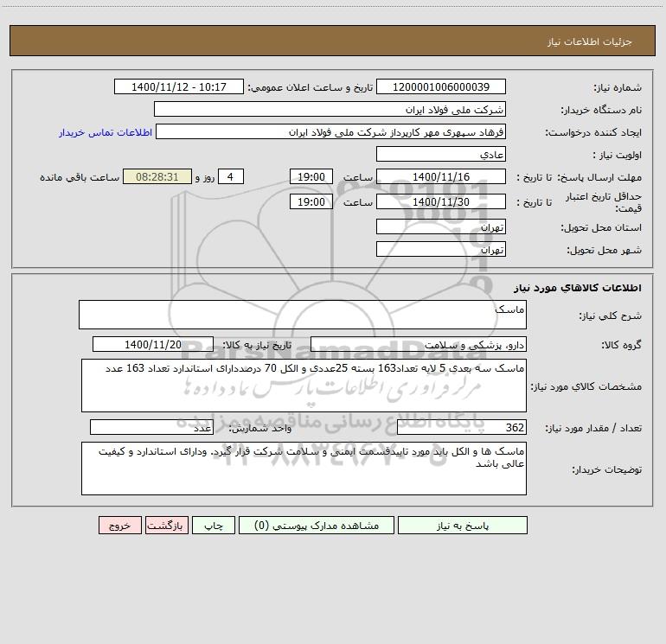Click the 'توضیحات خریدار:' label
Screen dimensions: 666x644
point(607,470)
